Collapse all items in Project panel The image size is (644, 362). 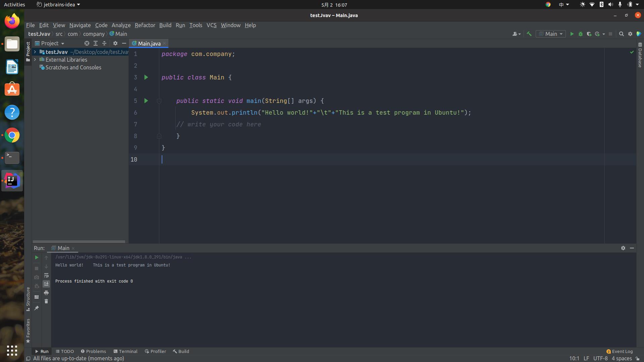(104, 43)
